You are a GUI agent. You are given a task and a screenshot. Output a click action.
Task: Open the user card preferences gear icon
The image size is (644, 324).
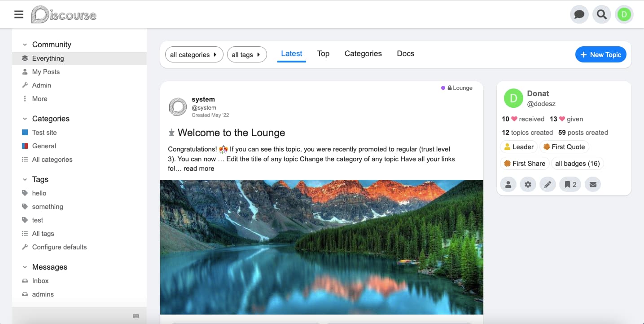point(528,184)
